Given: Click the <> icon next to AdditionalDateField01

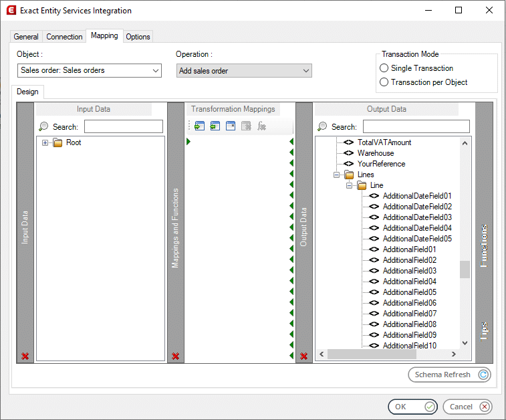Looking at the screenshot, I should click(x=374, y=196).
